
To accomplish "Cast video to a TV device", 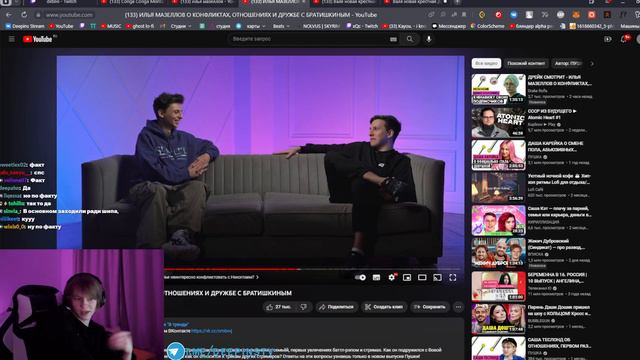I will (x=437, y=278).
